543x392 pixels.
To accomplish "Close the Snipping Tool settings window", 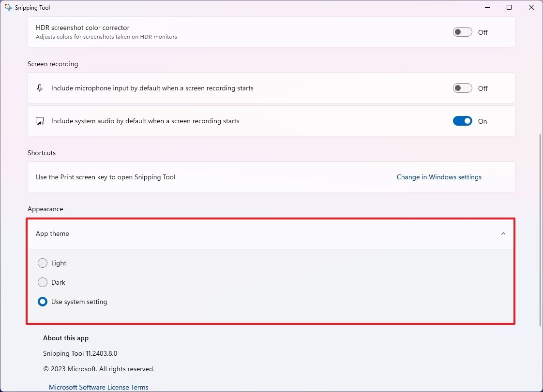I will pyautogui.click(x=531, y=7).
